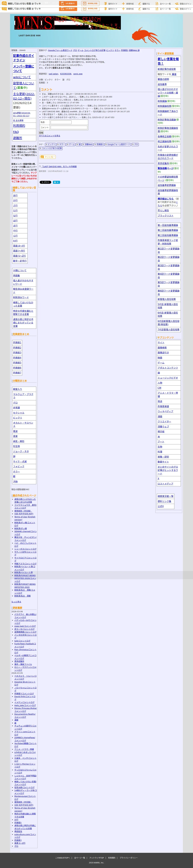Open 用語集 link
Image resolution: width=193 pixels, height=868 pixels.
[x=17, y=276]
